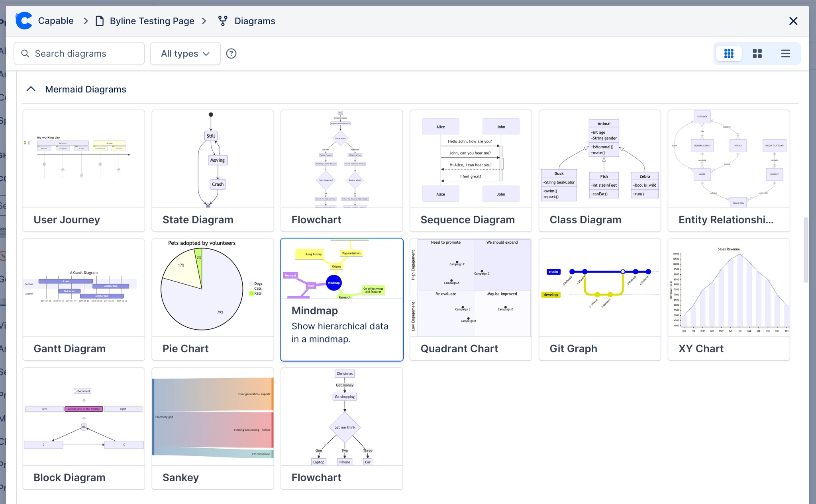Close the Diagrams dialog
Viewport: 816px width, 504px height.
coord(793,21)
